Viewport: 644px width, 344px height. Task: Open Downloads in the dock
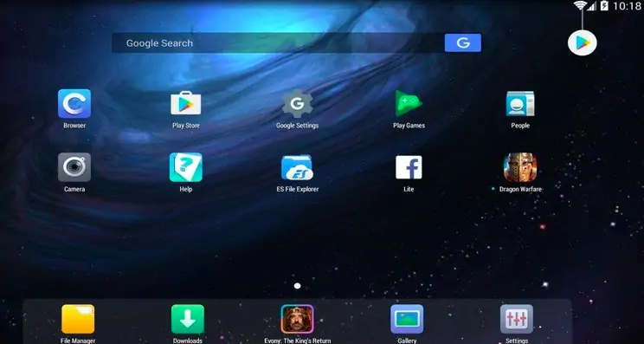188,319
